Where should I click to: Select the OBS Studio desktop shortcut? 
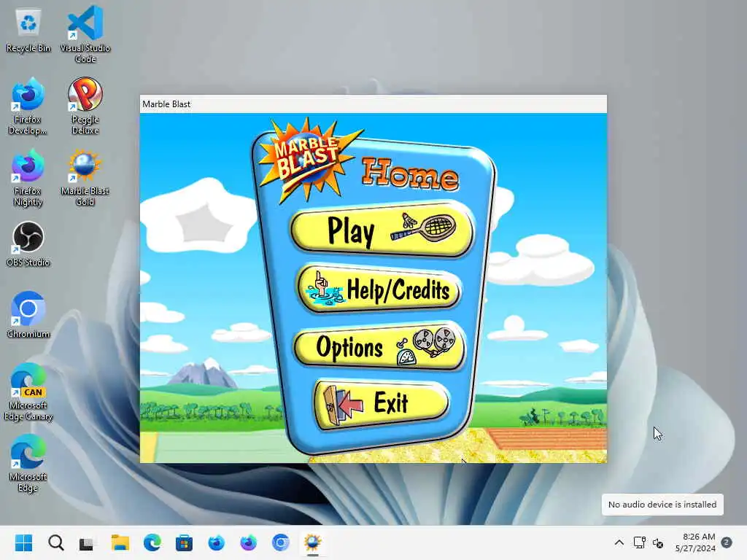point(28,244)
